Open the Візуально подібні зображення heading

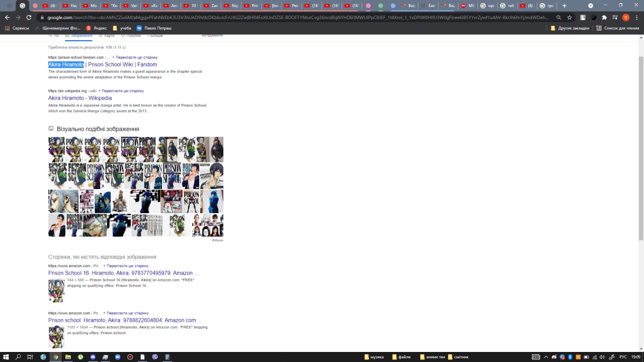[x=98, y=129]
